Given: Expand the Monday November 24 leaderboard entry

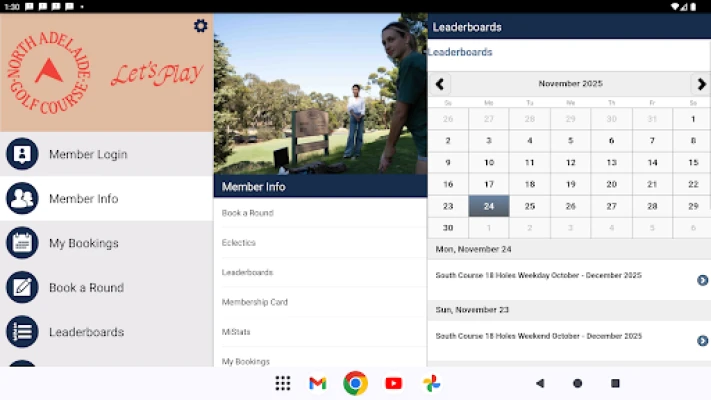Looking at the screenshot, I should point(702,280).
